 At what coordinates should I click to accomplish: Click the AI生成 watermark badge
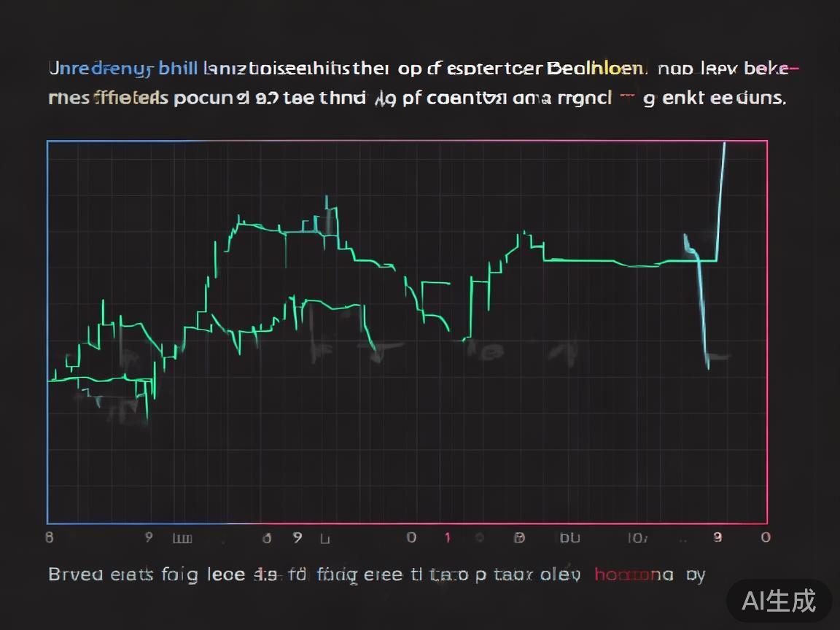click(x=779, y=600)
